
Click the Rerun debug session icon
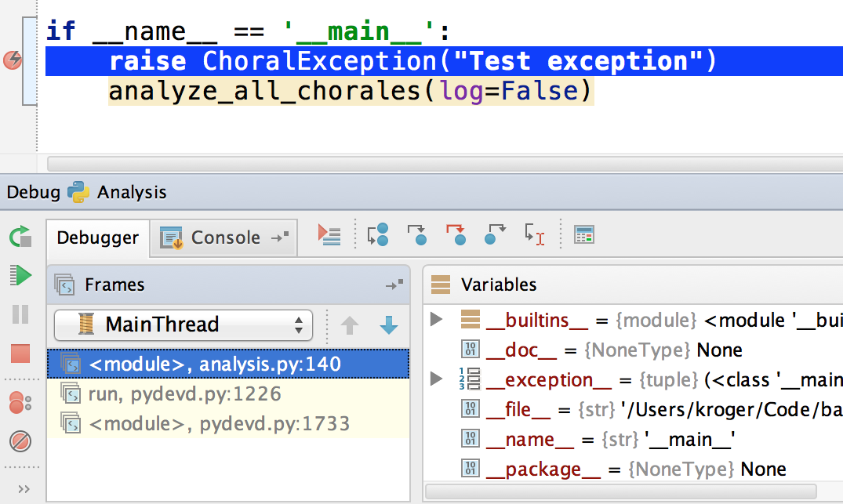(x=20, y=237)
